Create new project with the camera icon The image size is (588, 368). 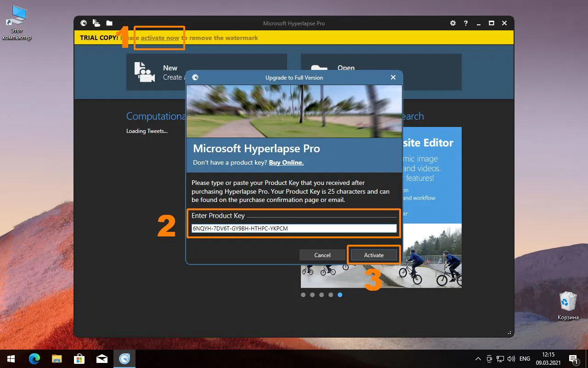click(96, 23)
